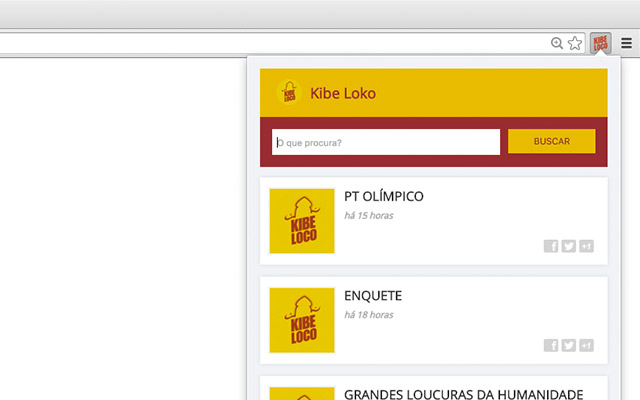The height and width of the screenshot is (400, 640).
Task: Open the PT OLÍMPICO post title
Action: coord(384,196)
